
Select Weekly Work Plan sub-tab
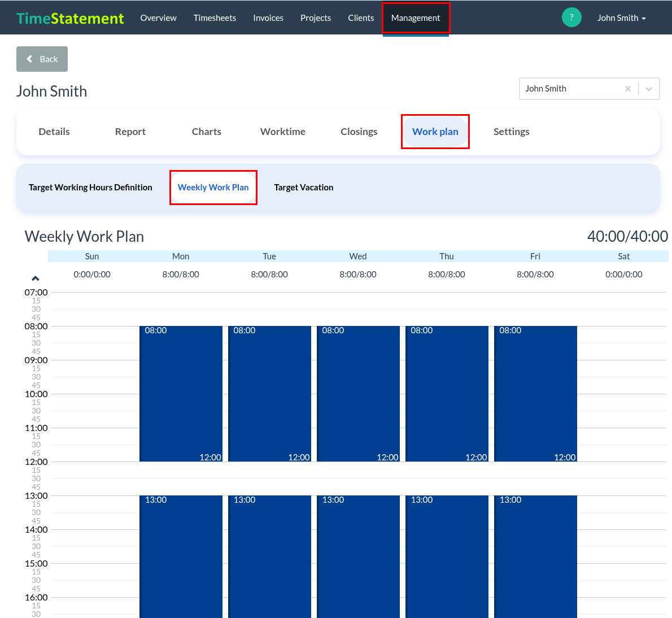click(x=213, y=188)
